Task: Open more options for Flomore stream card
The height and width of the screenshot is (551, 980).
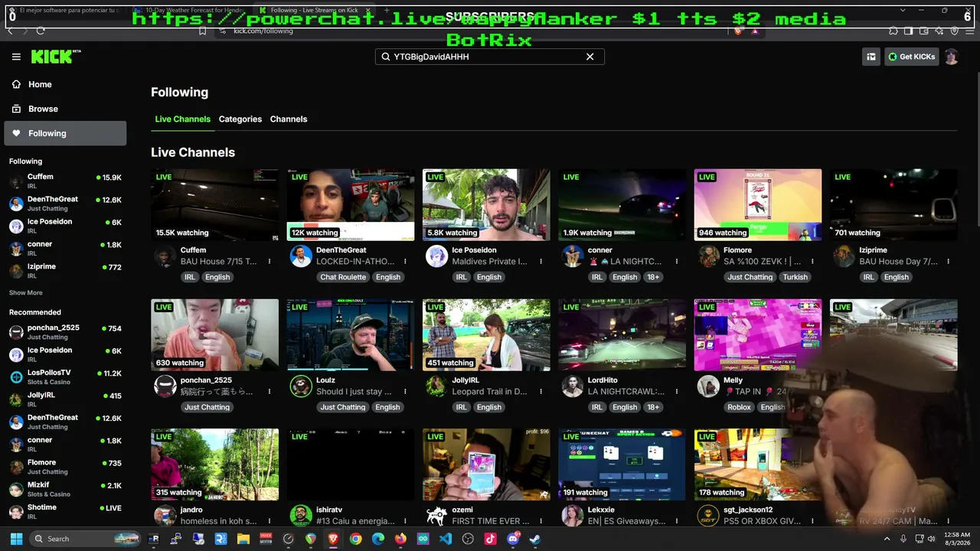Action: (x=812, y=262)
